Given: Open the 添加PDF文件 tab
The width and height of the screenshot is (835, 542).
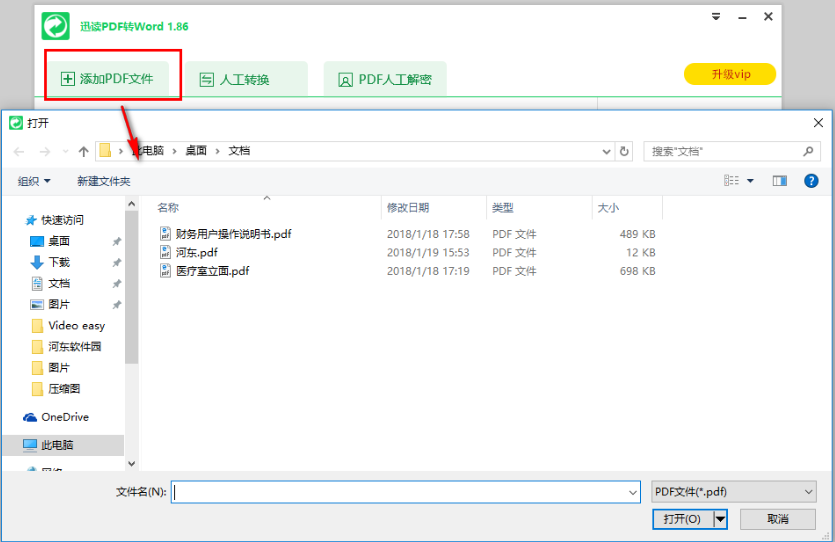Looking at the screenshot, I should click(108, 79).
